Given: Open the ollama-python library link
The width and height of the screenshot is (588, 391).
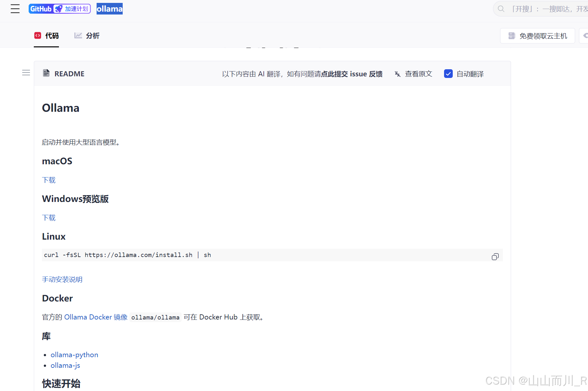Looking at the screenshot, I should (74, 355).
